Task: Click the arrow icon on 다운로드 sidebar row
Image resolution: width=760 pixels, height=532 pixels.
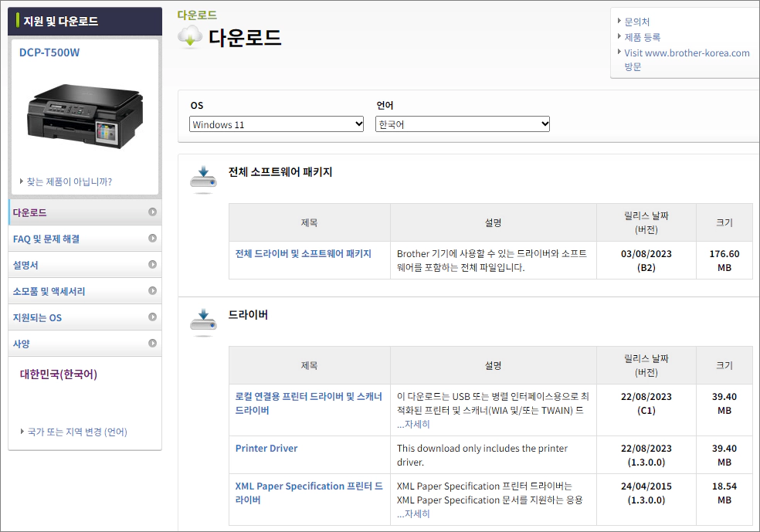Action: click(152, 212)
